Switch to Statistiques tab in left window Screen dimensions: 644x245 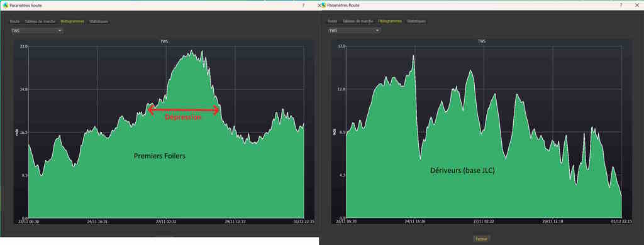99,21
